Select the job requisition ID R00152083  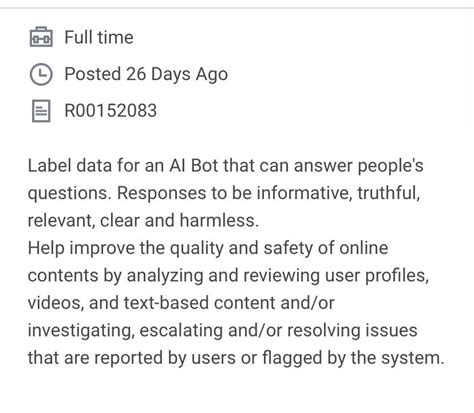tap(110, 111)
